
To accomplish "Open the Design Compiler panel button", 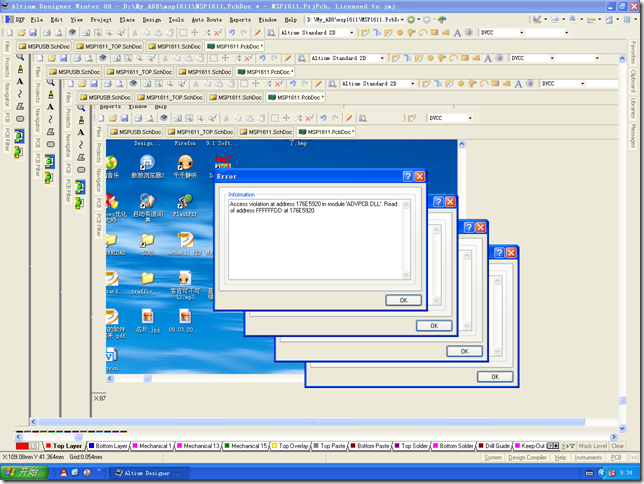I will point(527,457).
